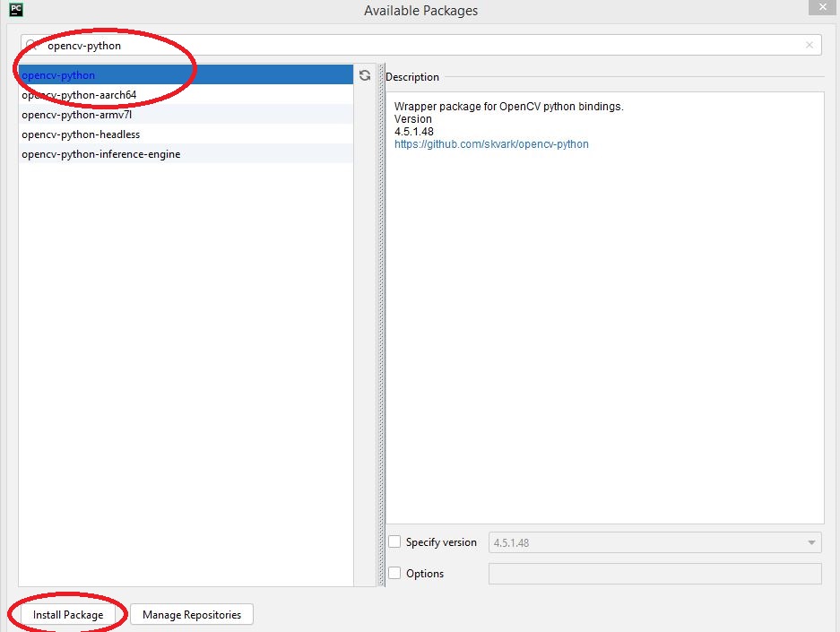The width and height of the screenshot is (840, 632).
Task: Select the opencv-python-inference-engine package
Action: [x=100, y=154]
